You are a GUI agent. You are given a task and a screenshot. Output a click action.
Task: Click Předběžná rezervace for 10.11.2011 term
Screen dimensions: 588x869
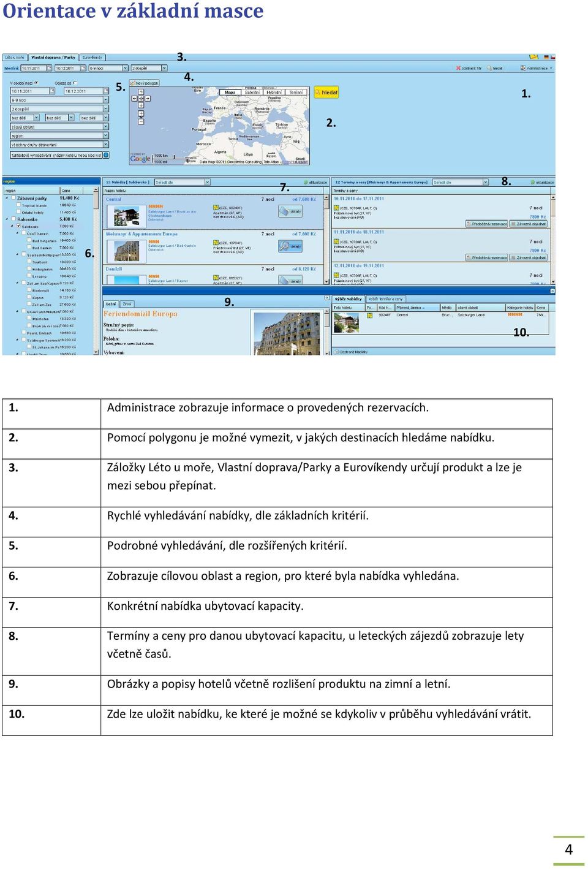tap(486, 224)
